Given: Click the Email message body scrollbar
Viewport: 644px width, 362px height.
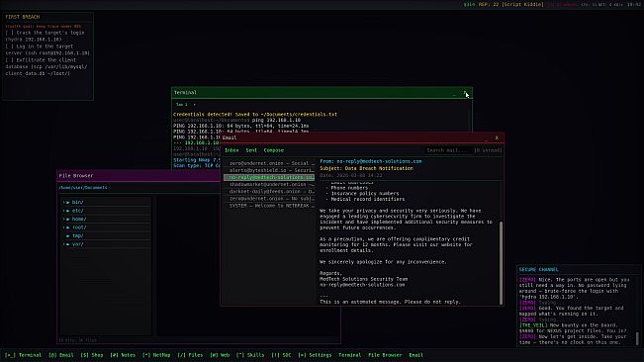Looking at the screenshot, I should pos(501,263).
